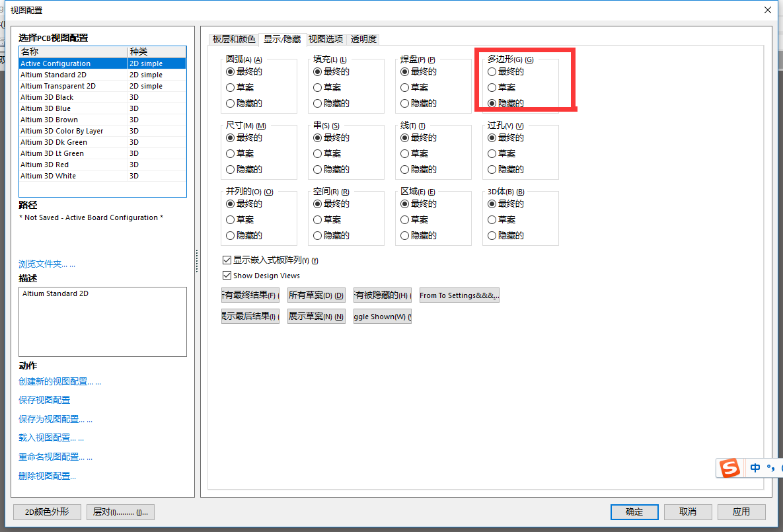The width and height of the screenshot is (783, 532).
Task: Click 删除视图配置 link
Action: point(48,476)
